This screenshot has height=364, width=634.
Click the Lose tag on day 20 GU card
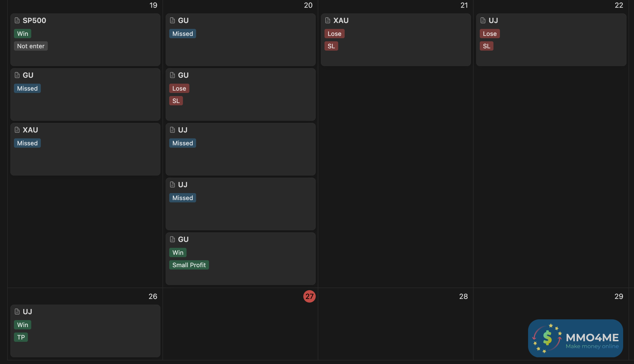[179, 89]
